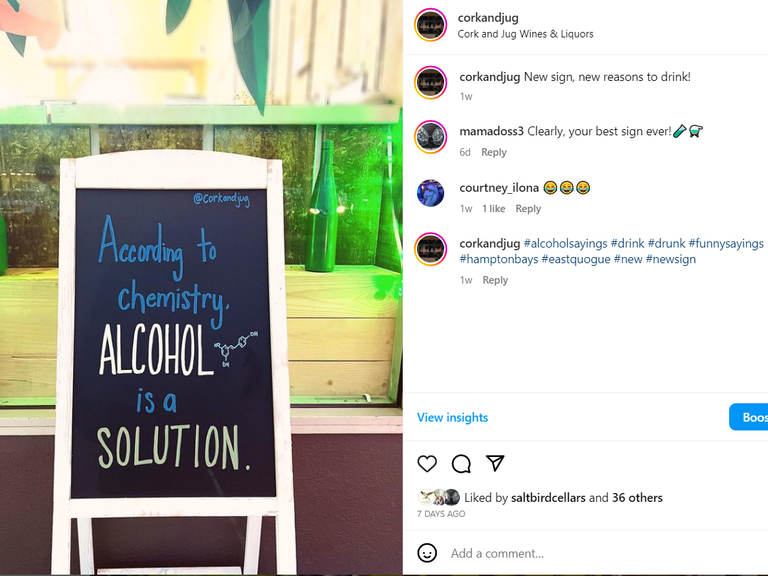The height and width of the screenshot is (576, 768).
Task: Like the post with the heart icon
Action: tap(427, 463)
